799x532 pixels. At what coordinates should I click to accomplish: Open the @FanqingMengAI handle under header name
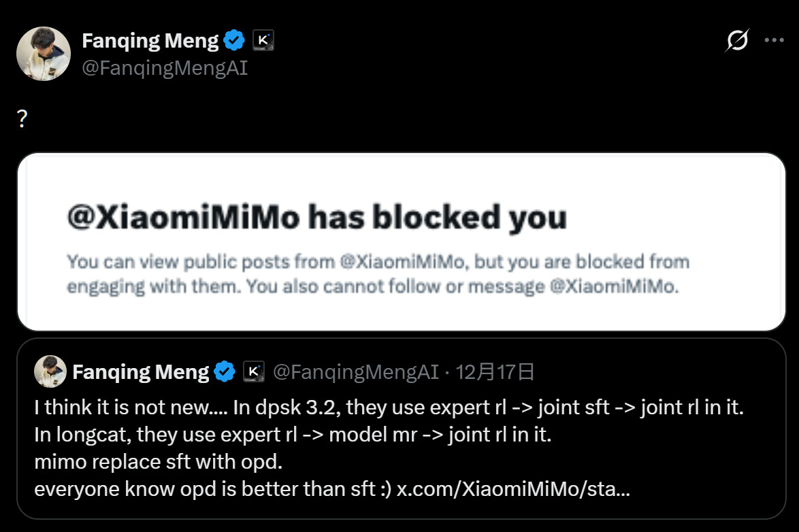tap(165, 68)
